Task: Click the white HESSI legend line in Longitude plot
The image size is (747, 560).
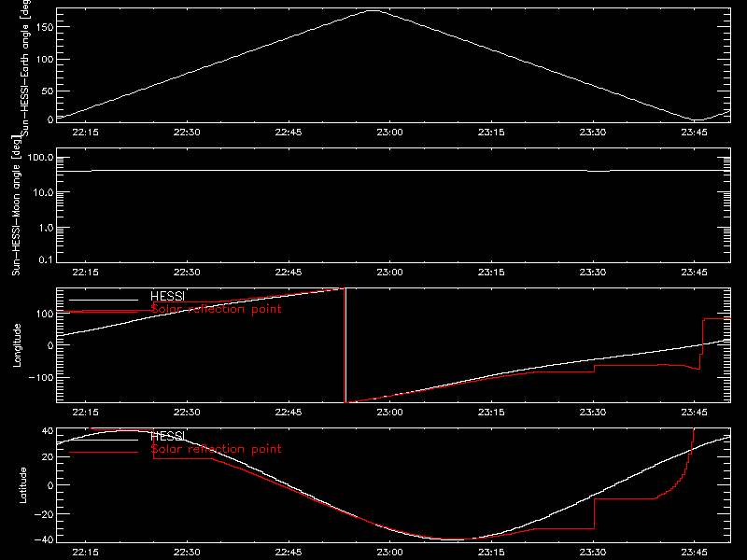Action: 104,300
